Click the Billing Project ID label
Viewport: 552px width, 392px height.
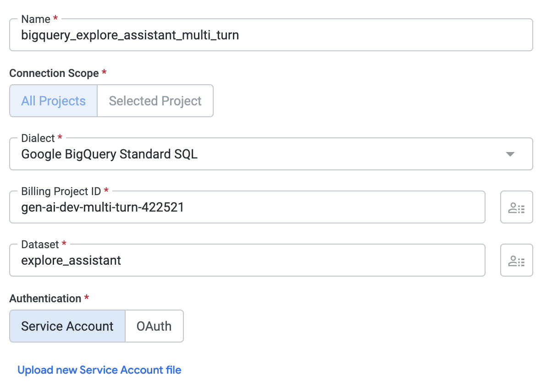pyautogui.click(x=61, y=191)
